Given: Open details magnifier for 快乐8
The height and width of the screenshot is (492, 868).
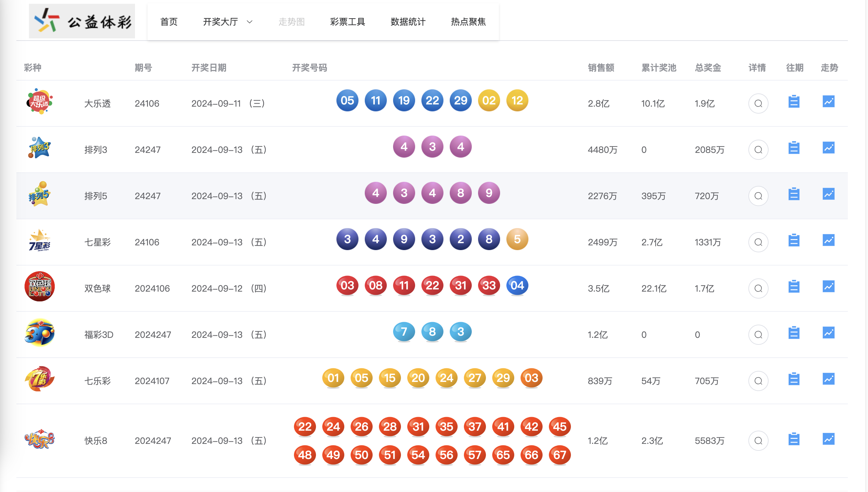Looking at the screenshot, I should click(758, 441).
